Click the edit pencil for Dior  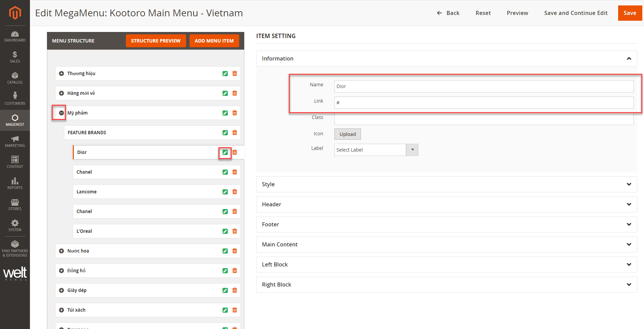point(225,152)
